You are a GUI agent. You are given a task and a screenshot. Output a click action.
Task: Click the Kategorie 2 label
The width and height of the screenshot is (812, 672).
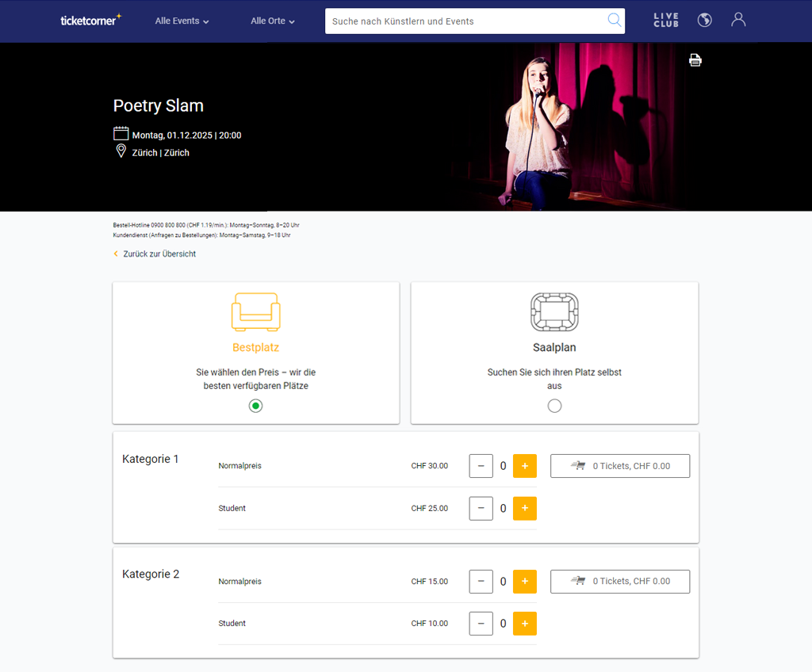pos(151,575)
